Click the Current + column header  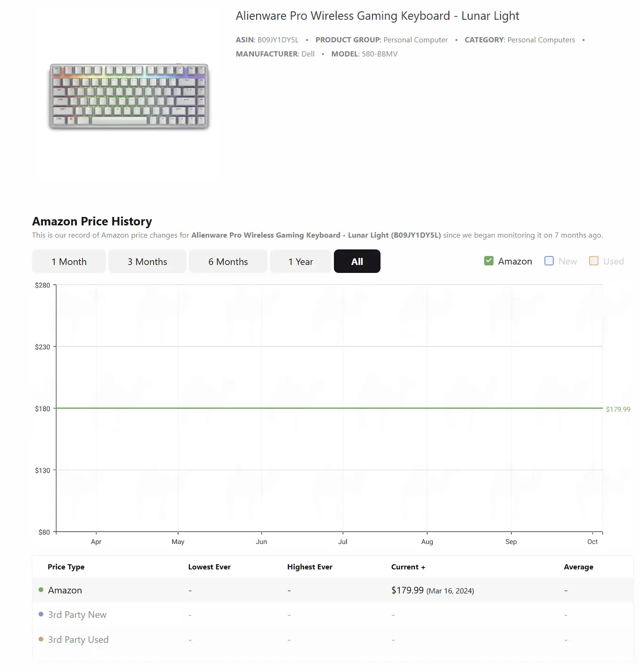click(408, 567)
